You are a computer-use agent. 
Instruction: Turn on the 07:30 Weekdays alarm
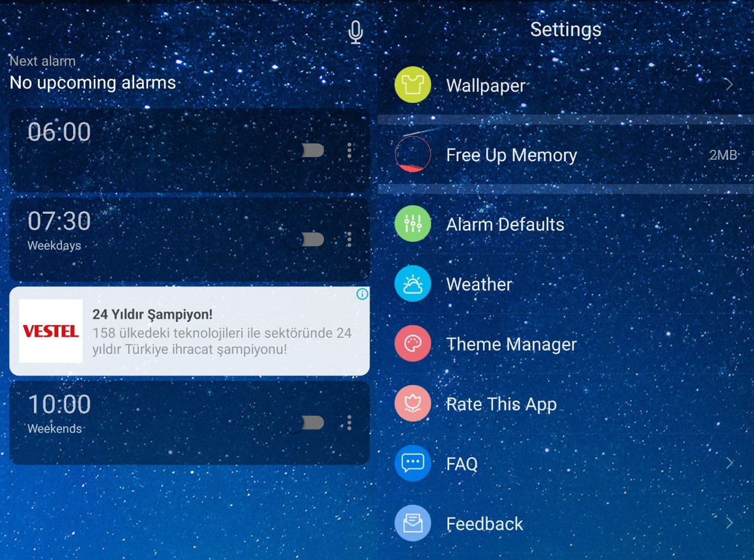point(312,239)
